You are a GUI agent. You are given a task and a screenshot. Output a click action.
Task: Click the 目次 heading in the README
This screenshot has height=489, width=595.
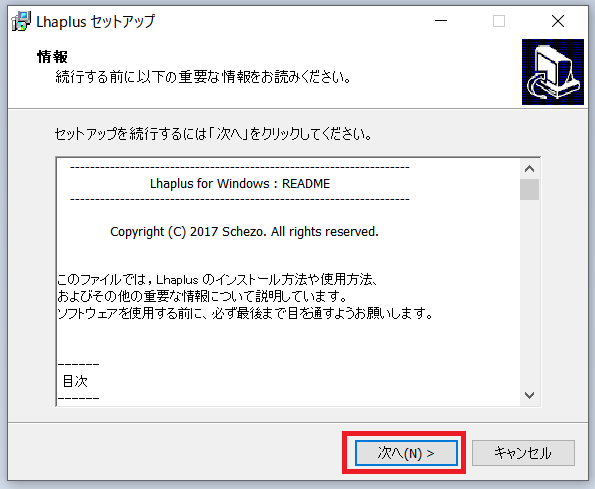click(75, 381)
